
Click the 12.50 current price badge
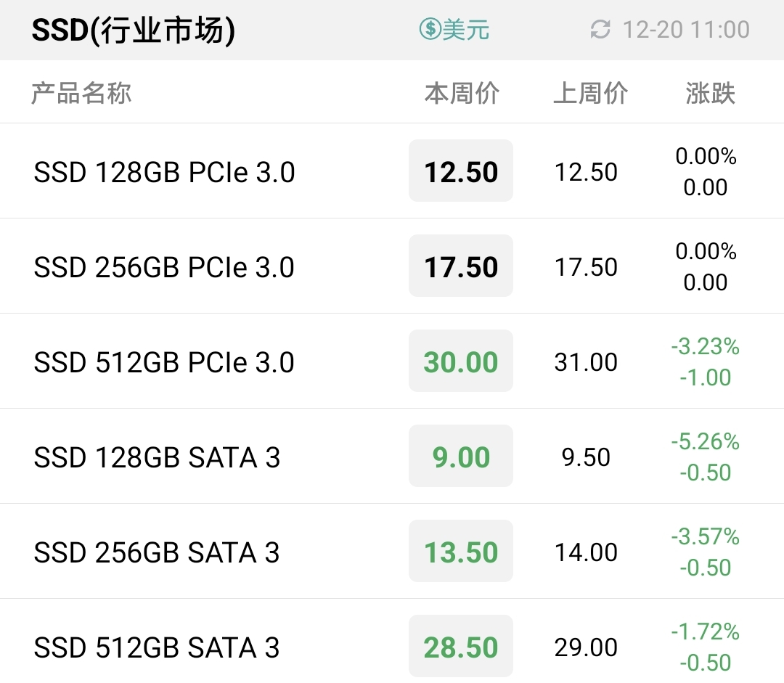[x=461, y=171]
